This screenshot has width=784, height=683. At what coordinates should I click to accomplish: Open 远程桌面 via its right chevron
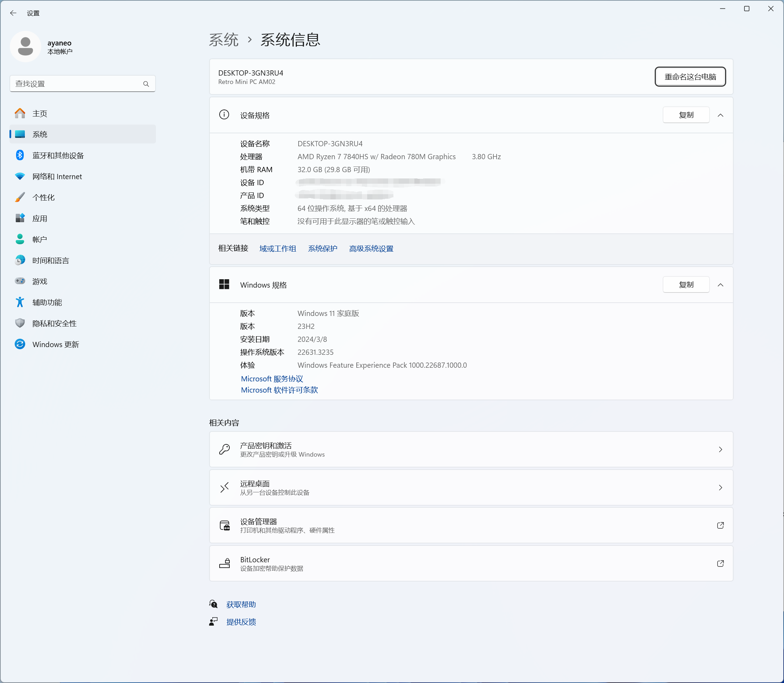coord(720,488)
